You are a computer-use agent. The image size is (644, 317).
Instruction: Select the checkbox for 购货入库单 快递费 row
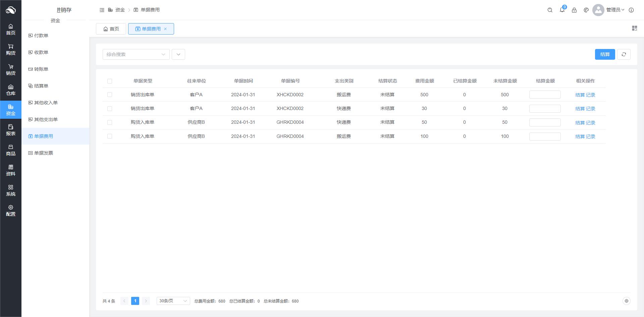point(110,122)
